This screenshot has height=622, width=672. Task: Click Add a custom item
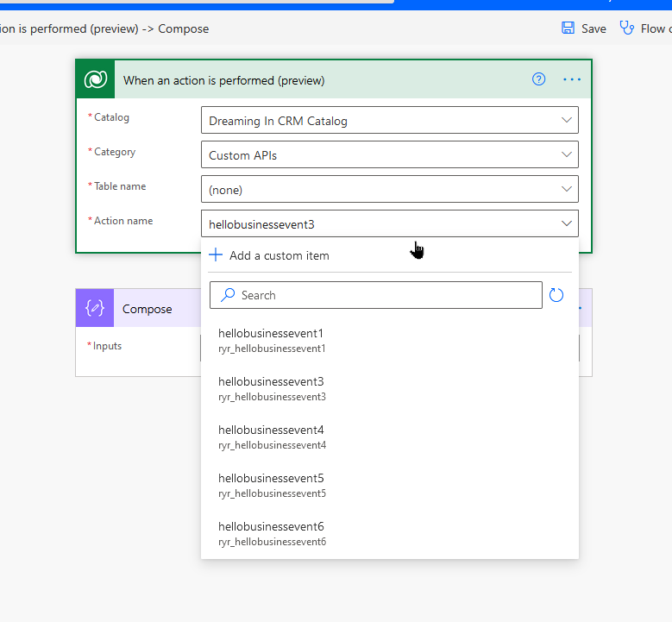[x=279, y=255]
